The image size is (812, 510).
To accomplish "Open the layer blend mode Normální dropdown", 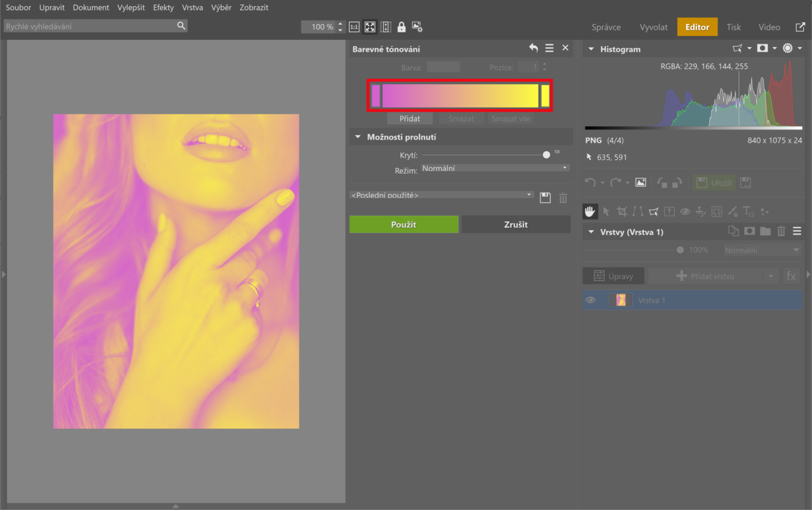I will pyautogui.click(x=763, y=250).
